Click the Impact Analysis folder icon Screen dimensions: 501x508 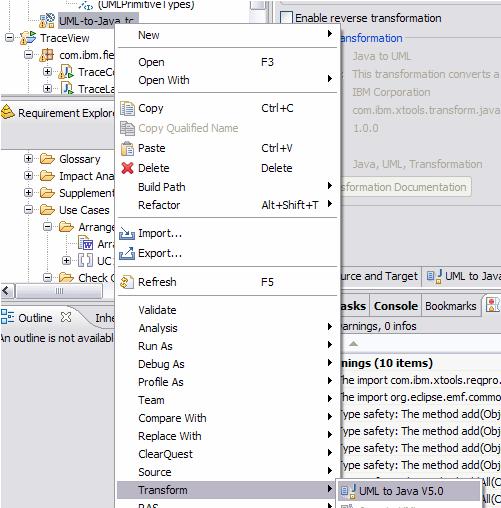[47, 176]
